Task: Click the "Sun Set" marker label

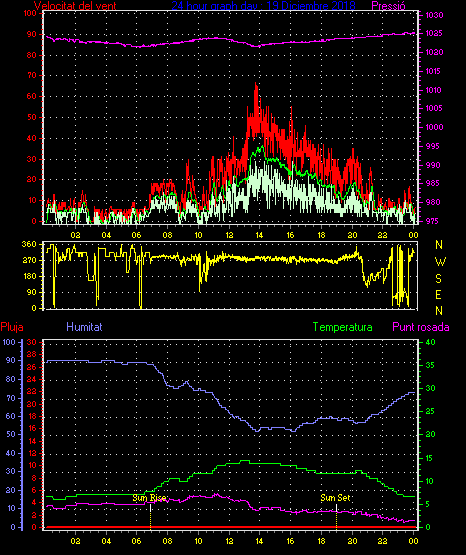Action: [x=335, y=498]
